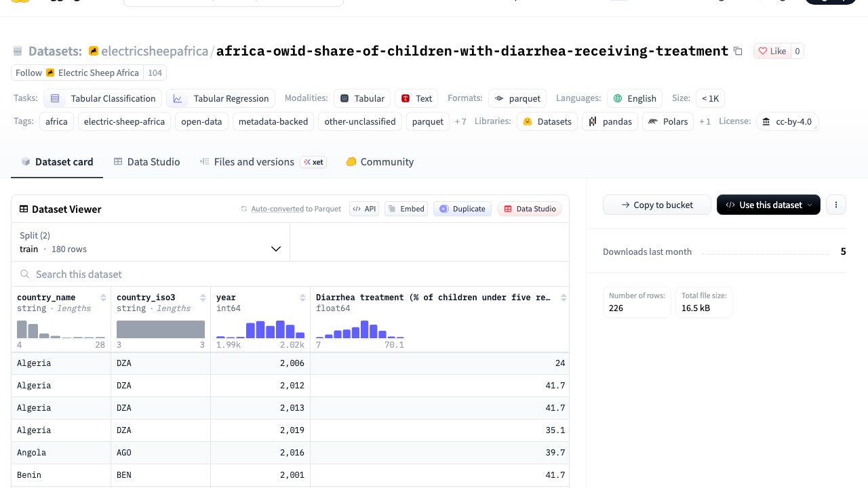Click Copy to bucket
This screenshot has height=488, width=868.
[656, 205]
